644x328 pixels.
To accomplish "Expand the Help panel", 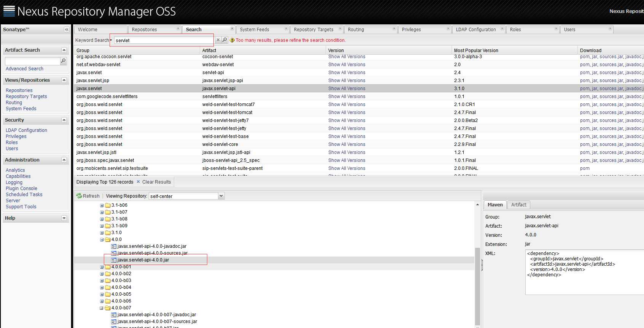I will (x=64, y=218).
